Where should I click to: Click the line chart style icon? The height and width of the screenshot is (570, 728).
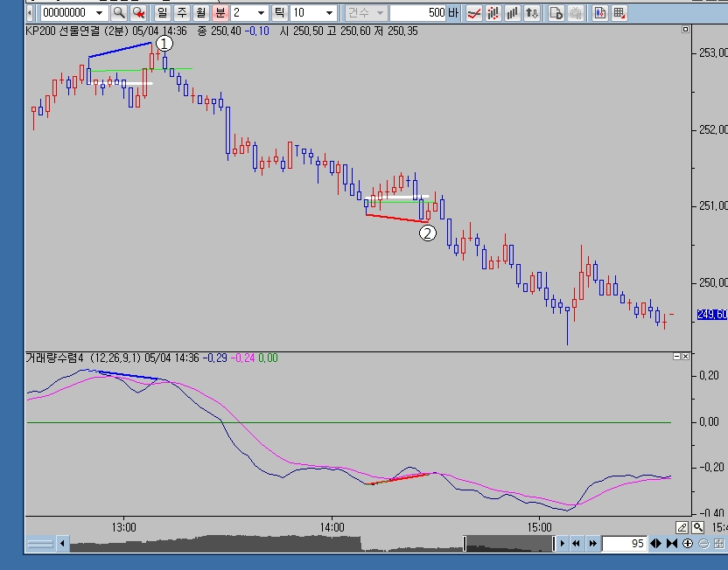[x=473, y=13]
